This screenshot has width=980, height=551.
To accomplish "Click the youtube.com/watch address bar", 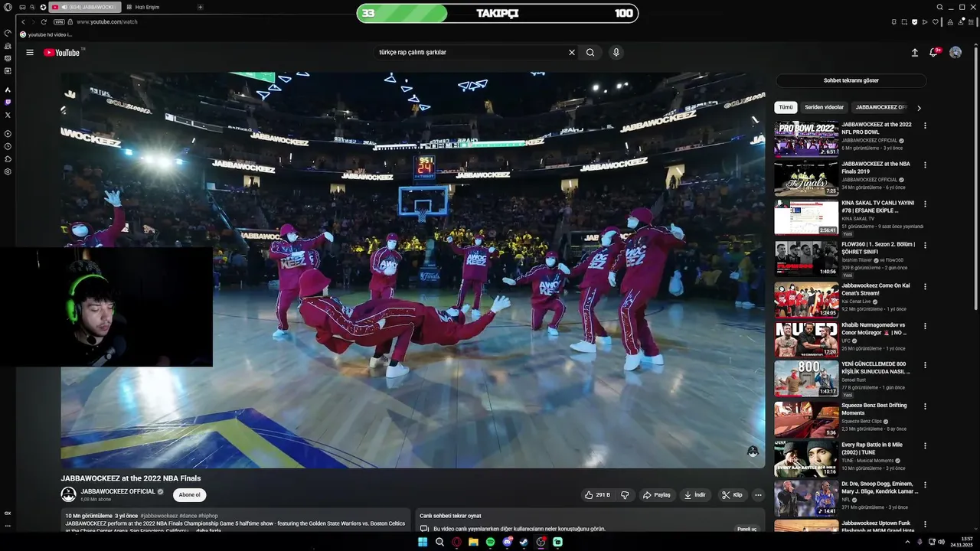I will click(107, 21).
